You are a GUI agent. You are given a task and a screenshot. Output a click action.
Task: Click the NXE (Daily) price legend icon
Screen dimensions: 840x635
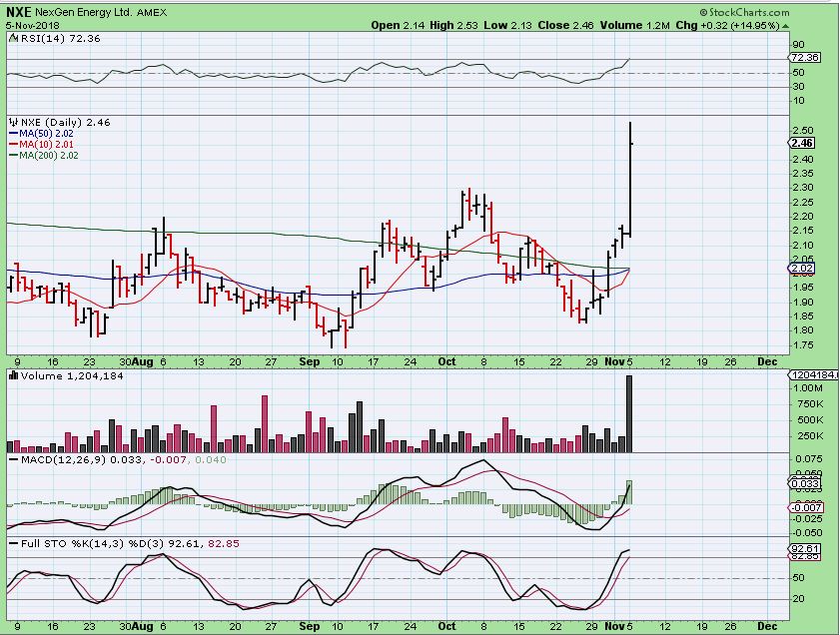(x=13, y=122)
